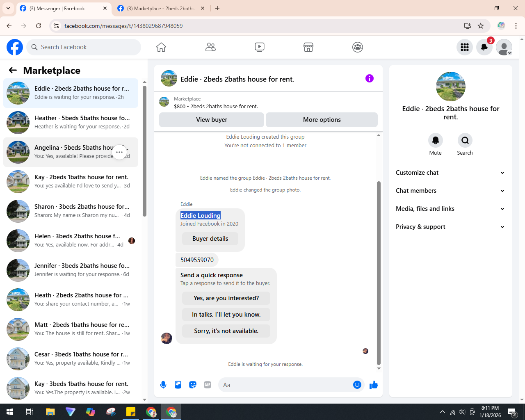Open the notifications bell with badge 3
This screenshot has width=525, height=420.
(484, 47)
